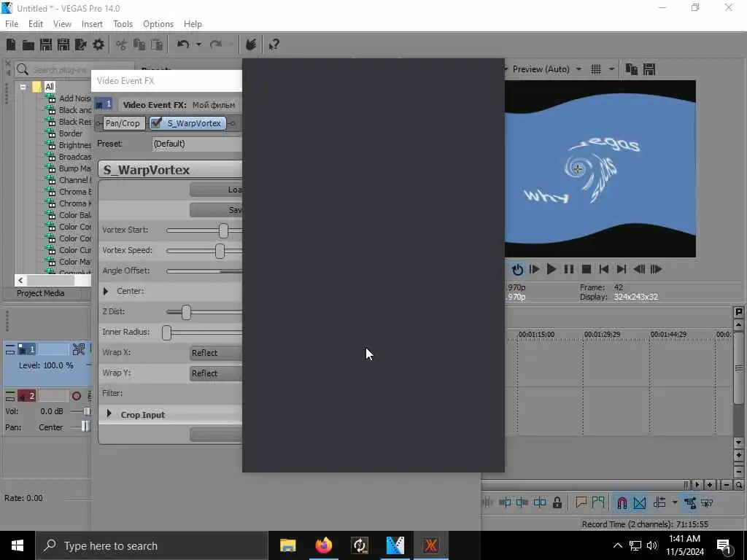
Task: Click the Undo arrow icon
Action: pyautogui.click(x=183, y=44)
